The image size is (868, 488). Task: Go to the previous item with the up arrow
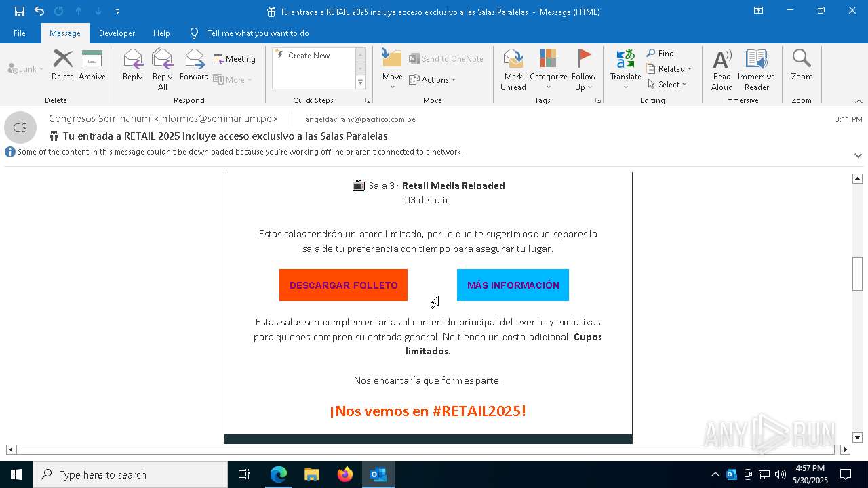pyautogui.click(x=79, y=12)
